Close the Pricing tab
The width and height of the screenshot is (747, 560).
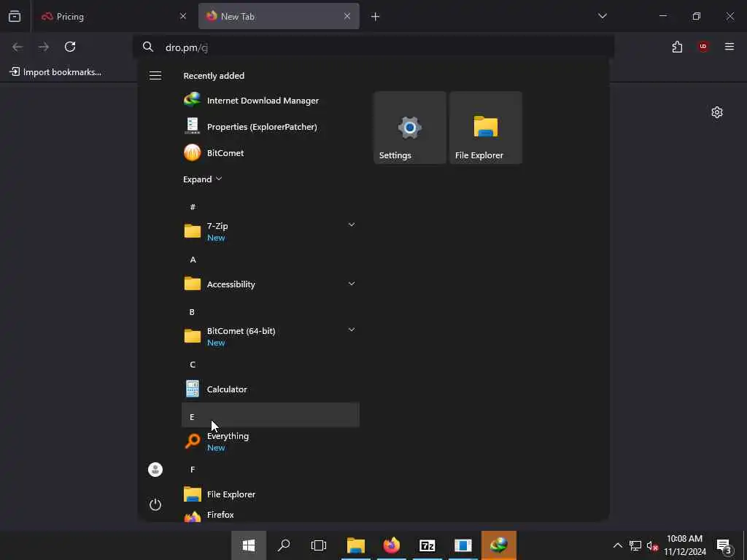183,16
